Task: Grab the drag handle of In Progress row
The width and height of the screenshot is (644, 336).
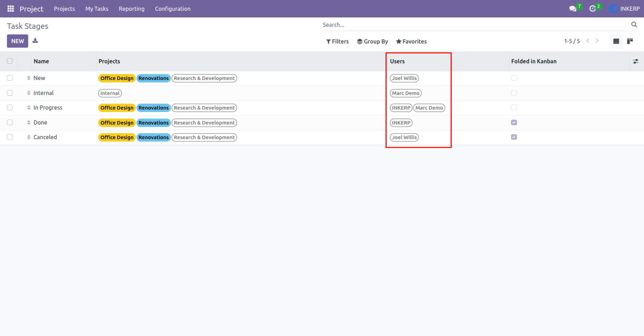Action: pyautogui.click(x=29, y=108)
